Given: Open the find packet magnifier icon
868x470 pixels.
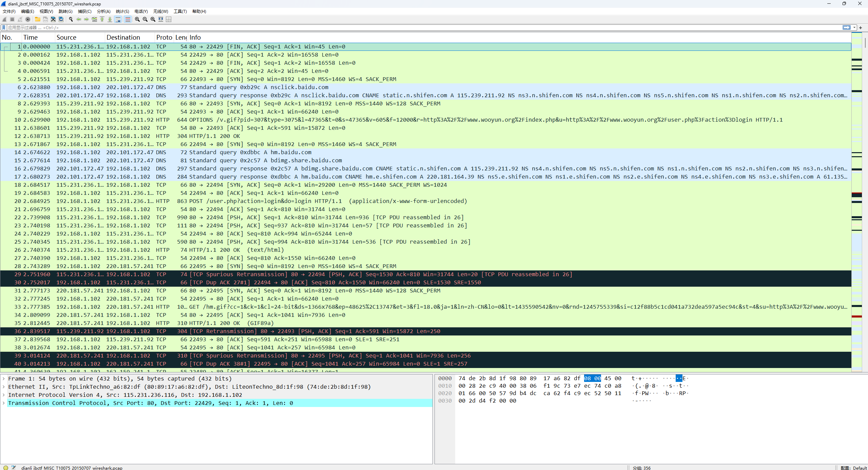Looking at the screenshot, I should pos(71,19).
